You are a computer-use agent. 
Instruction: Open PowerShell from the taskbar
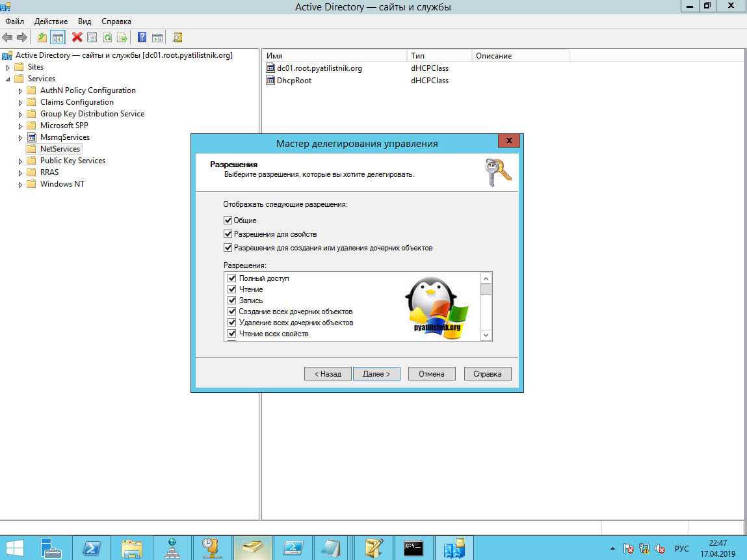92,547
